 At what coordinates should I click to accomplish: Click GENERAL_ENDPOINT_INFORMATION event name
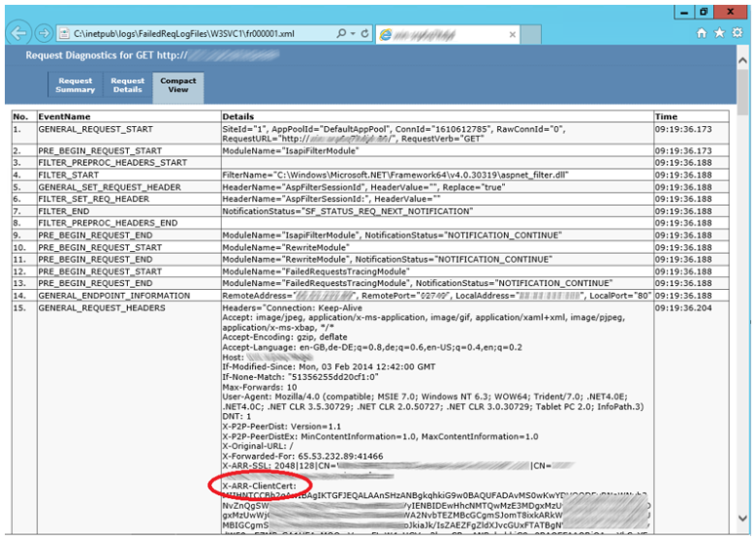(x=114, y=296)
